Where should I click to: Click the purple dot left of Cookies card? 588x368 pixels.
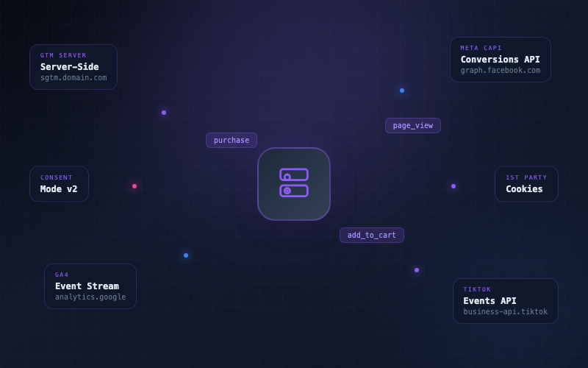(x=453, y=186)
